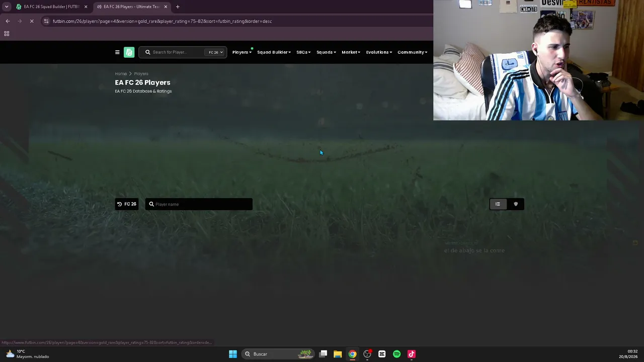Viewport: 644px width, 362px height.
Task: Open a new browser tab
Action: click(178, 7)
